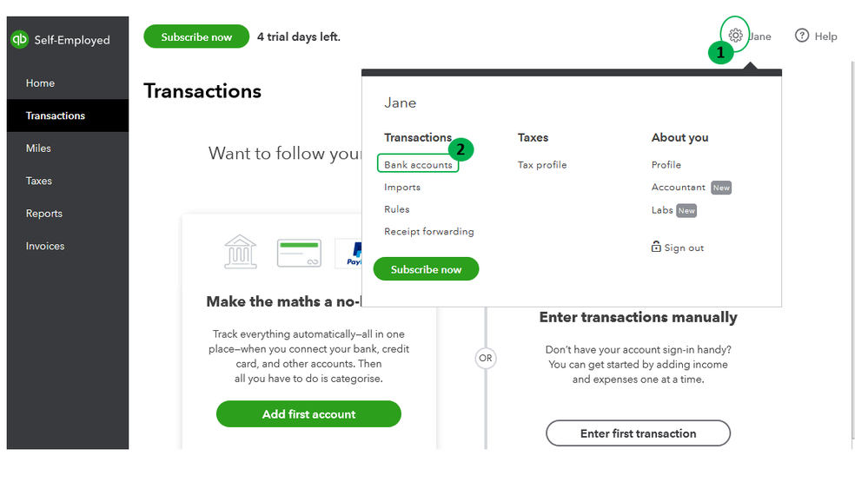Open Imports from the settings menu
Image resolution: width=868 pixels, height=482 pixels.
click(x=402, y=188)
